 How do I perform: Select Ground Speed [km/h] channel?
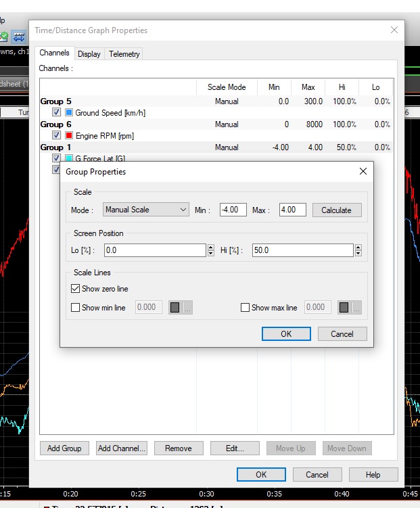110,113
